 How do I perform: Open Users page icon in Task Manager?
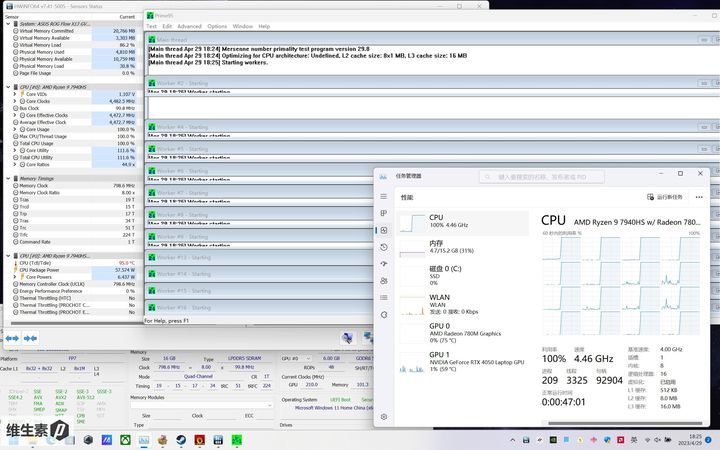pos(383,281)
